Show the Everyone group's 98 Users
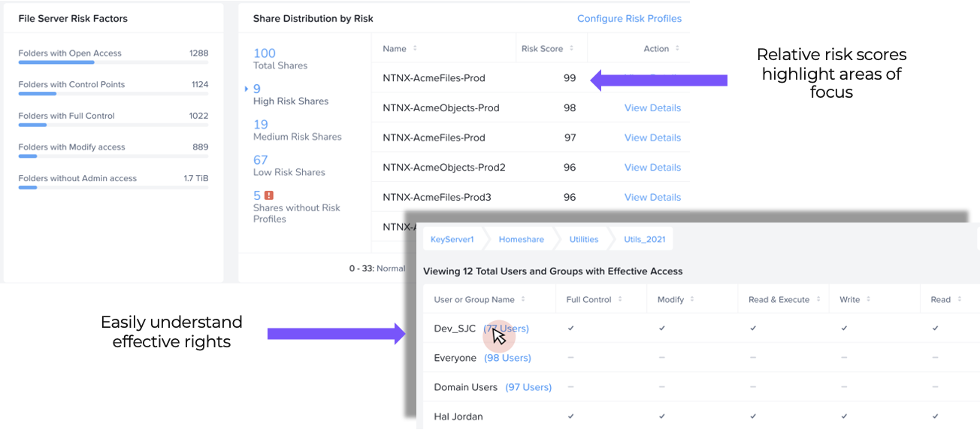The image size is (980, 430). [507, 358]
